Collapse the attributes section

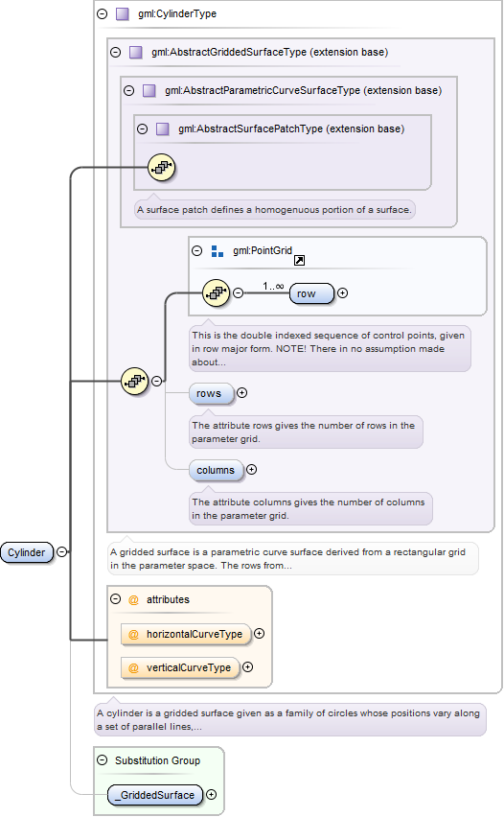tap(116, 599)
